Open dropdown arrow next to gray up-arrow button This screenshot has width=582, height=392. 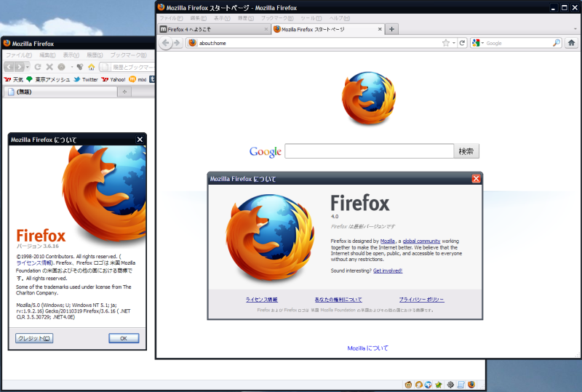coord(71,67)
